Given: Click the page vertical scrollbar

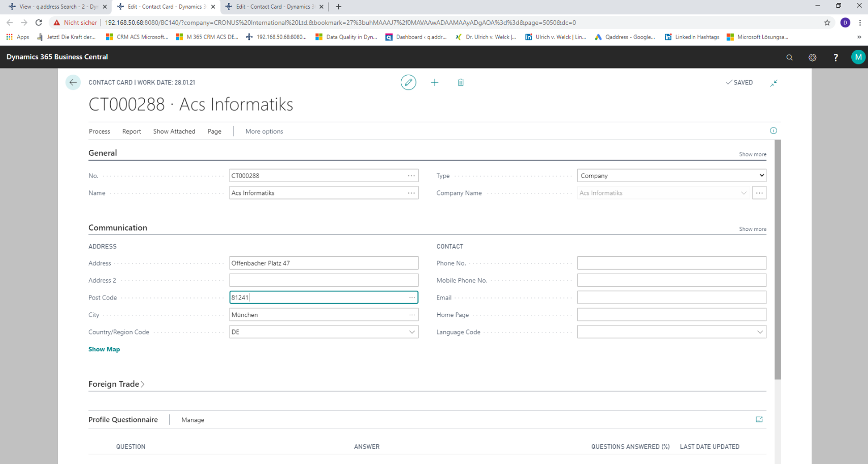Looking at the screenshot, I should point(778,259).
